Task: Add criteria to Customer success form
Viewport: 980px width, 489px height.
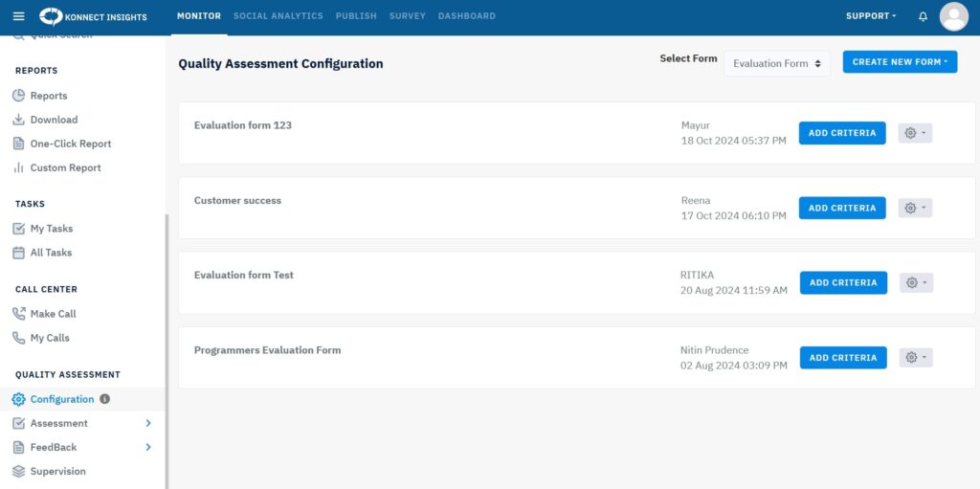Action: (842, 209)
